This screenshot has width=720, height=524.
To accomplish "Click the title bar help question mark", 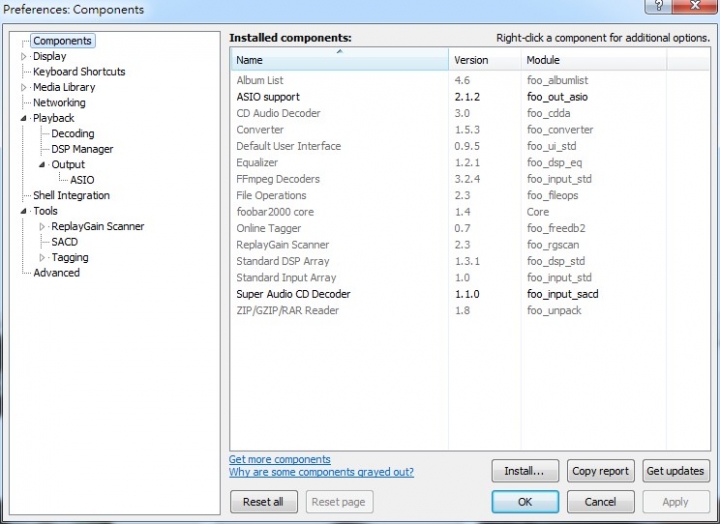I will (658, 6).
